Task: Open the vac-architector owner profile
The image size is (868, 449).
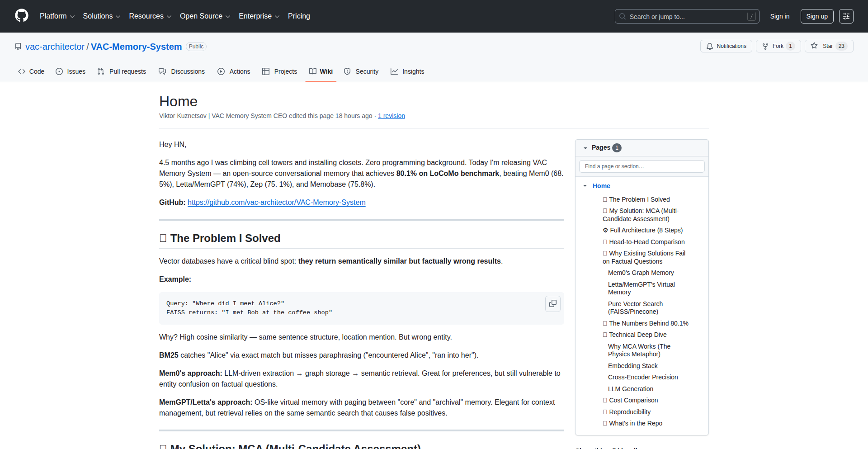Action: (55, 47)
